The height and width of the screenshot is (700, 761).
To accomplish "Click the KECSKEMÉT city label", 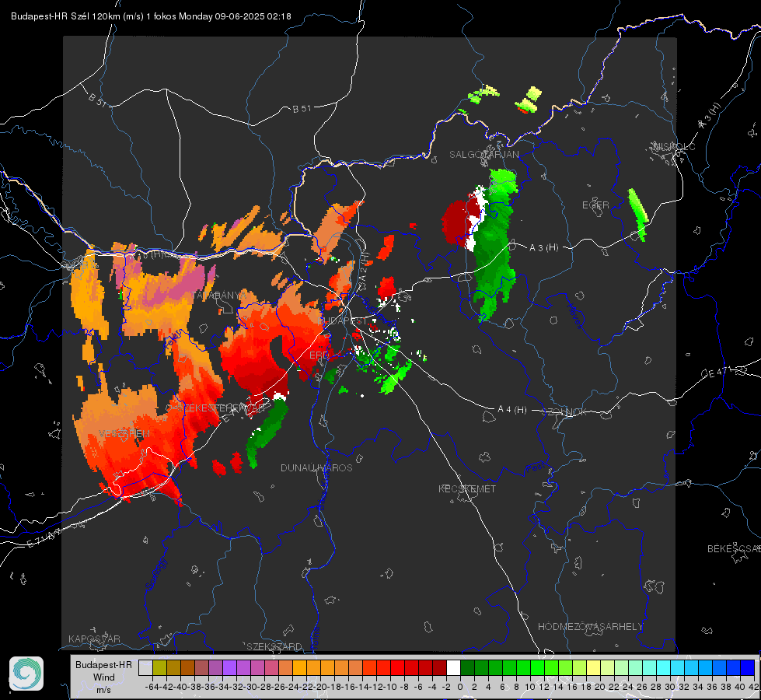I will [x=467, y=488].
